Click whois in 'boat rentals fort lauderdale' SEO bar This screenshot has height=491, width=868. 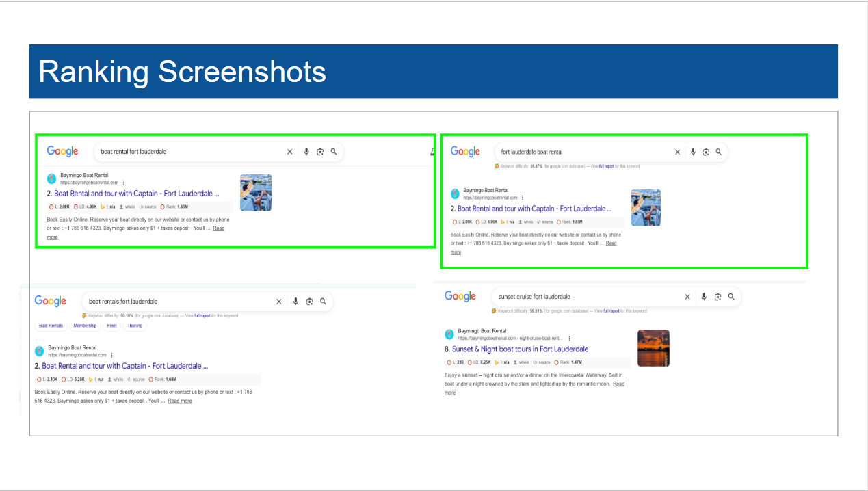114,379
